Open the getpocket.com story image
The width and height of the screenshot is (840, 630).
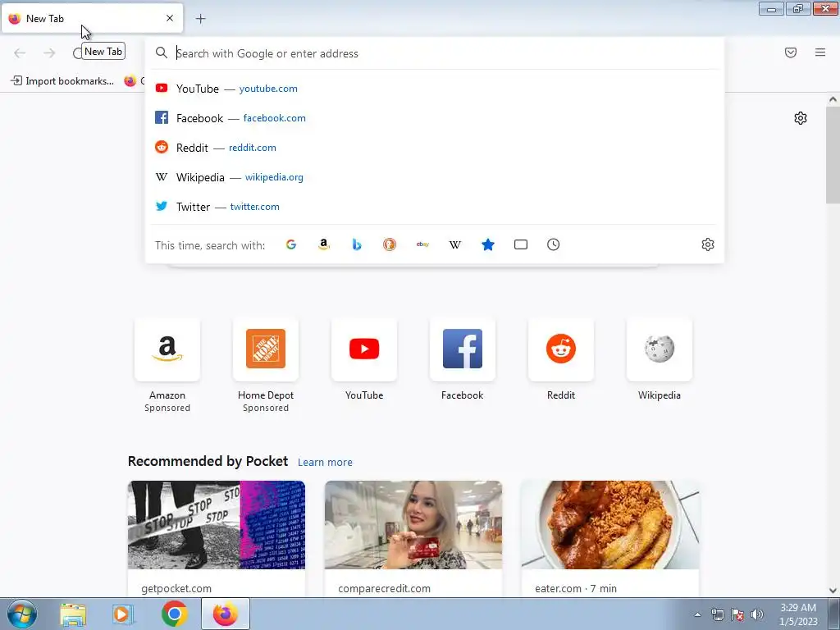[x=217, y=525]
